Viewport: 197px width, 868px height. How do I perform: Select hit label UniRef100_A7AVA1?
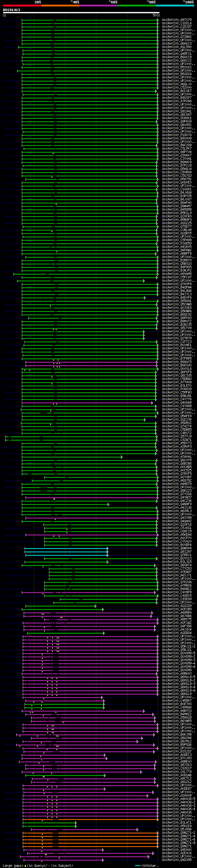pos(177,457)
